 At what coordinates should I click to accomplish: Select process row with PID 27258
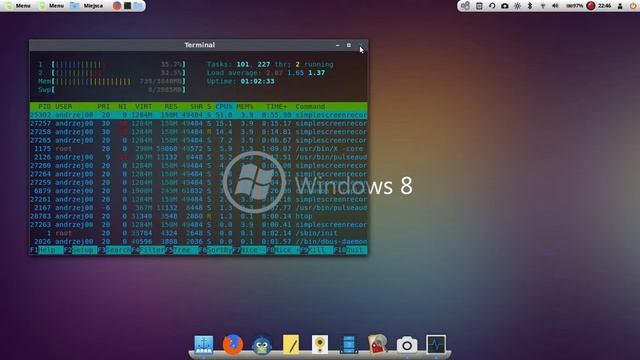click(x=198, y=132)
